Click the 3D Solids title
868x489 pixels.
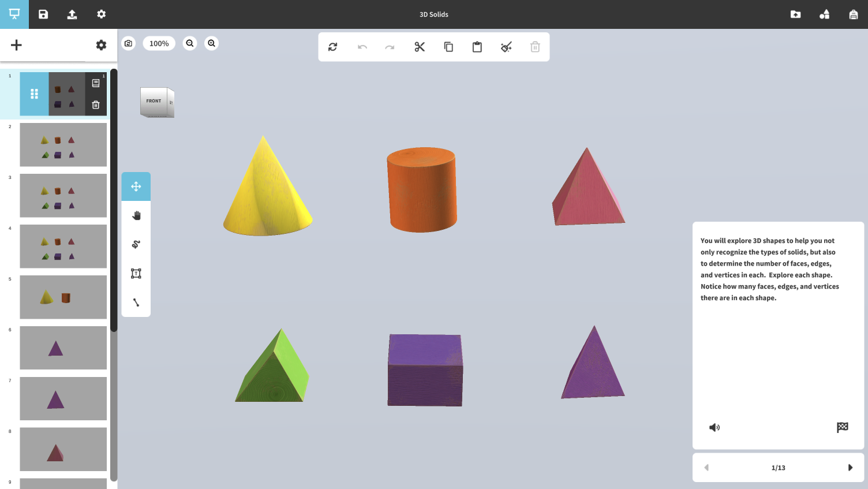pos(434,14)
